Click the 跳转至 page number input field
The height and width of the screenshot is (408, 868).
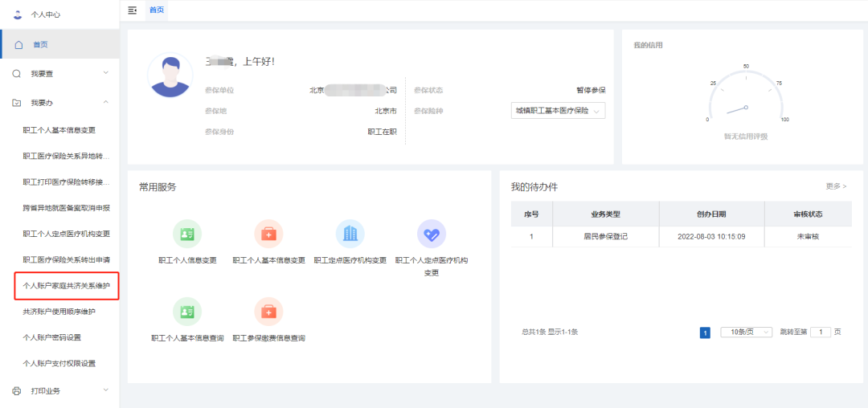pos(820,332)
